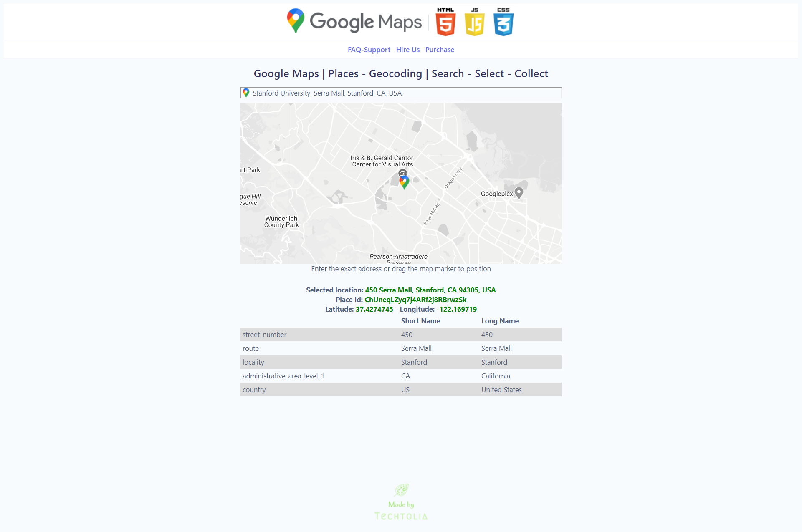This screenshot has width=802, height=532.
Task: Select the administrative_area_level_1 table row
Action: coord(401,376)
